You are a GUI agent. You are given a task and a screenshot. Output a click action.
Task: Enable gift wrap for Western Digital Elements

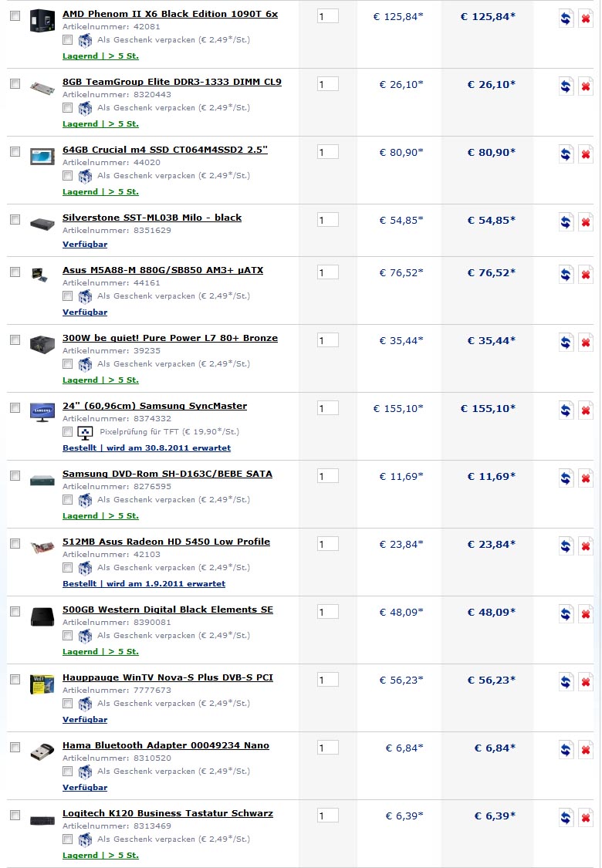click(x=67, y=635)
